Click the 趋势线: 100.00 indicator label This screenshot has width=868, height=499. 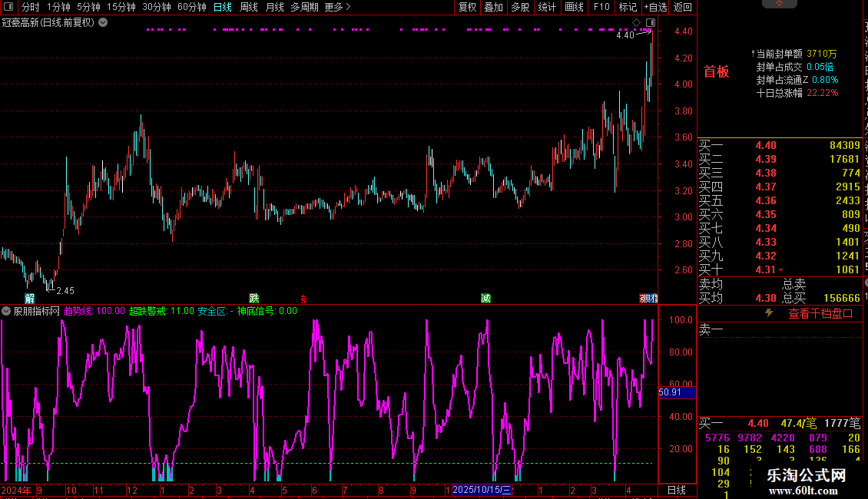[x=94, y=311]
